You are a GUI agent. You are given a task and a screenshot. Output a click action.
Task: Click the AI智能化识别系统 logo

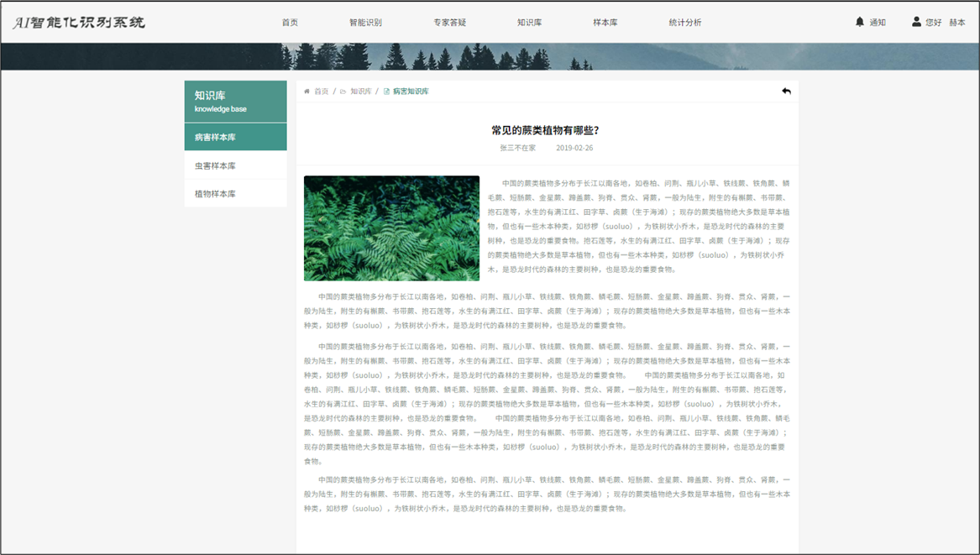tap(79, 22)
